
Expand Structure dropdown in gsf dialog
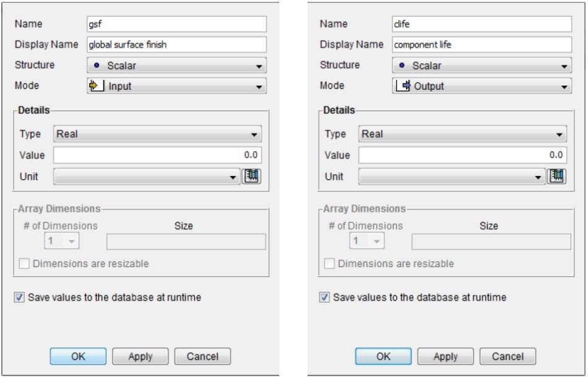[x=176, y=66]
